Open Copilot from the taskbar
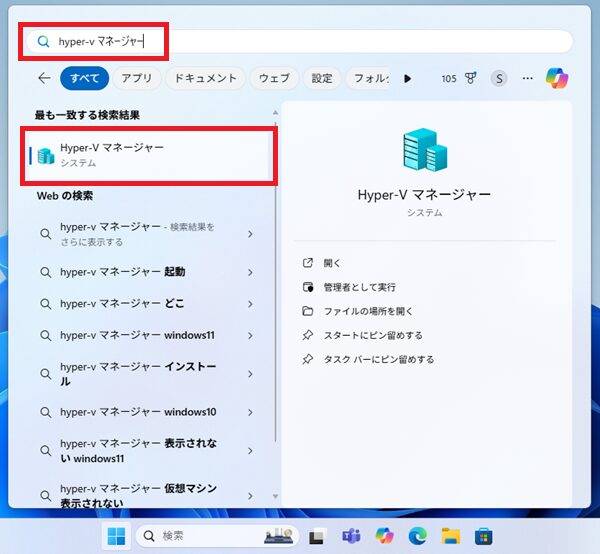 (x=385, y=536)
